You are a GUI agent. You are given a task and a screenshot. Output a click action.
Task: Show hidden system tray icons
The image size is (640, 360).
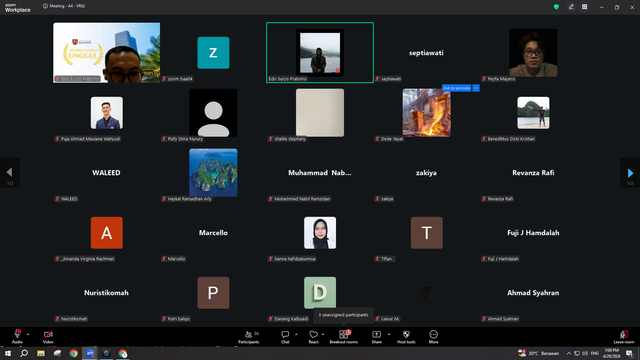click(569, 353)
